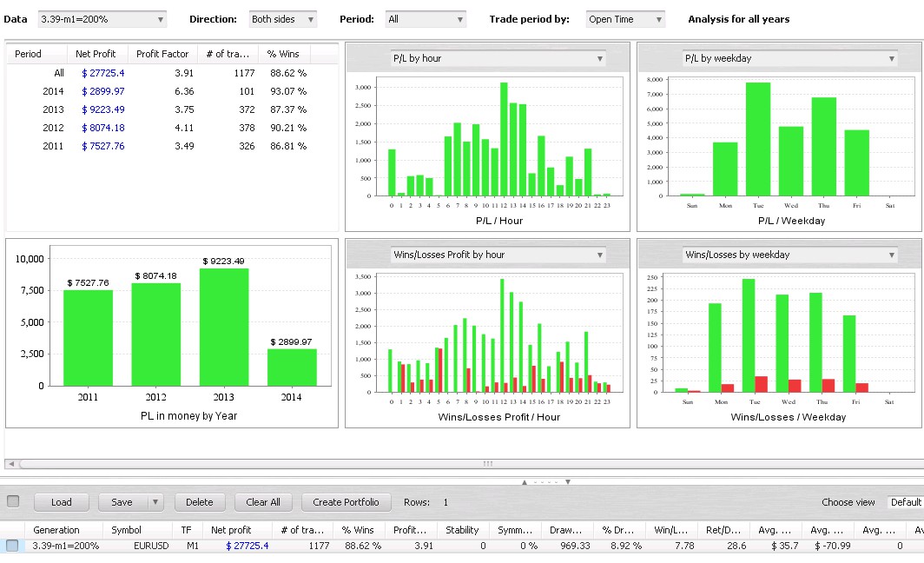
Task: Click the EURUSD symbol cell
Action: pyautogui.click(x=151, y=546)
